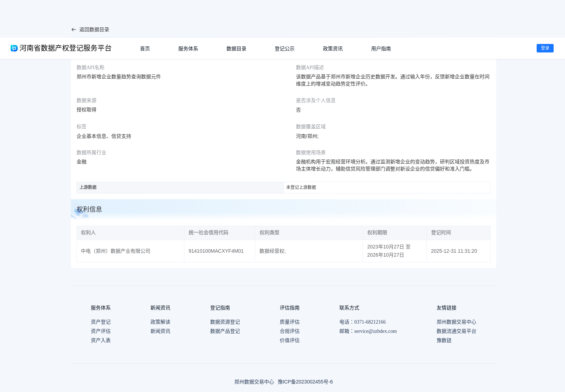Click the 授权取得 data source value

coord(86,110)
